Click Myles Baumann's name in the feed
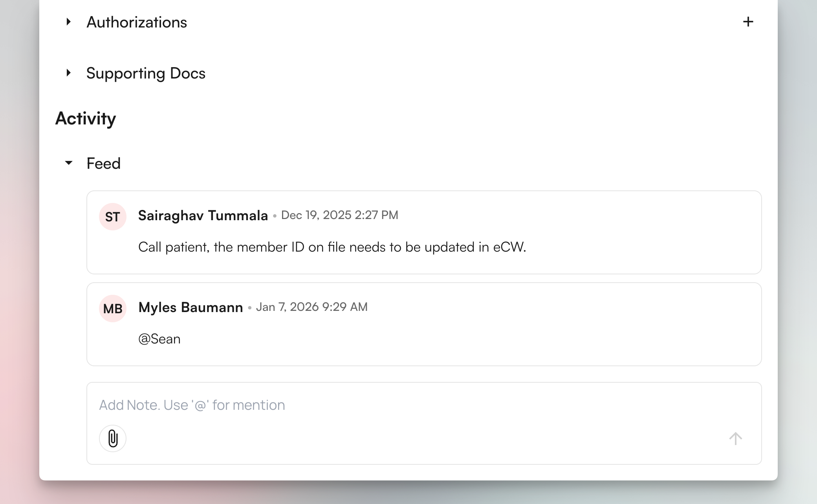This screenshot has width=817, height=504. pos(191,307)
